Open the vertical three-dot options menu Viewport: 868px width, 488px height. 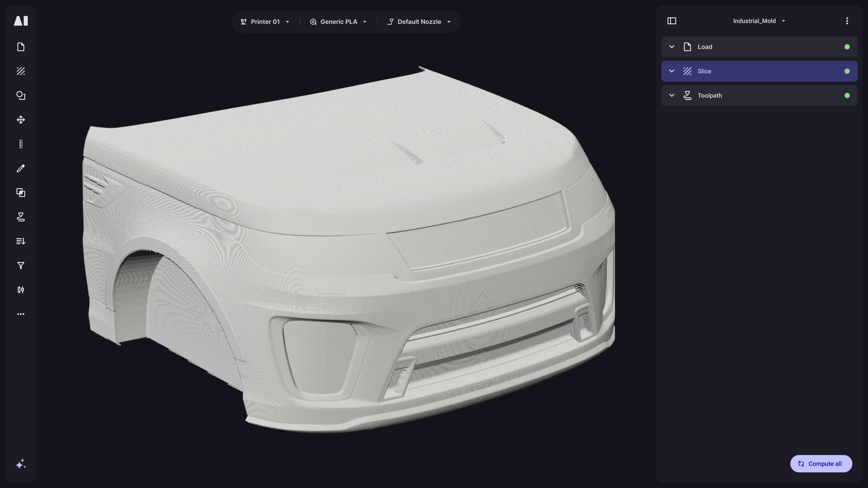click(847, 21)
